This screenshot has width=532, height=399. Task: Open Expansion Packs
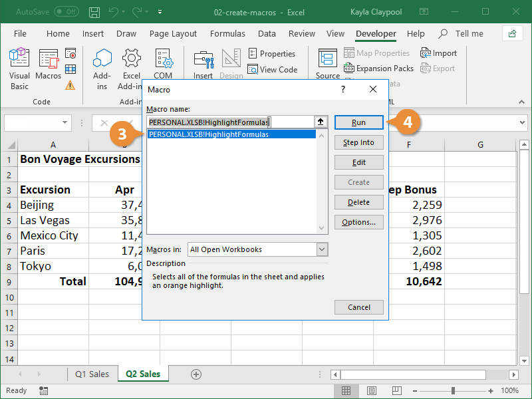[378, 68]
